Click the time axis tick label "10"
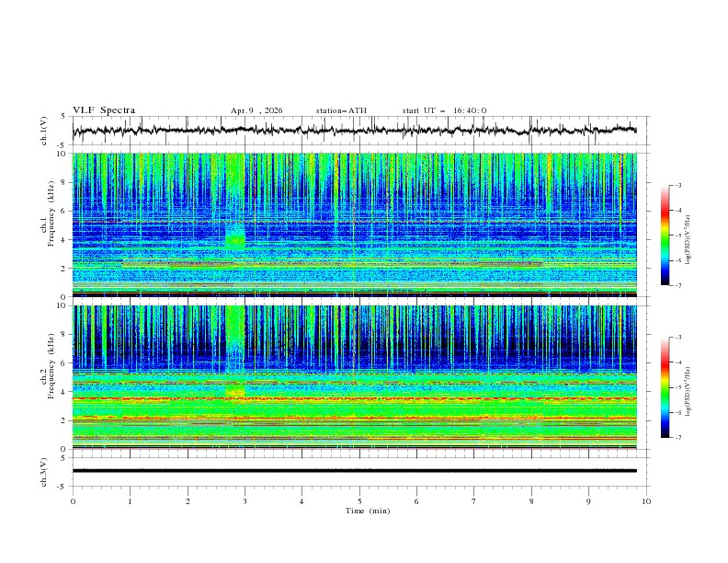728x563 pixels. pos(646,501)
